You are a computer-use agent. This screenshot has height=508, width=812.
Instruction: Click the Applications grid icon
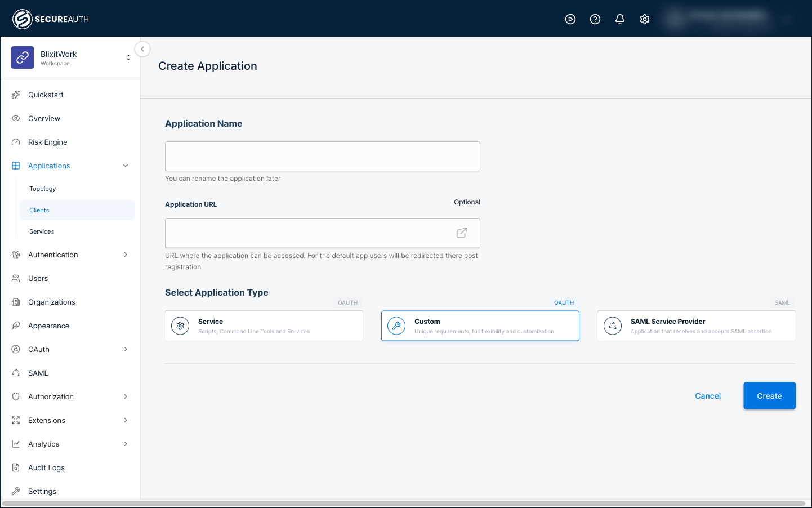(16, 166)
